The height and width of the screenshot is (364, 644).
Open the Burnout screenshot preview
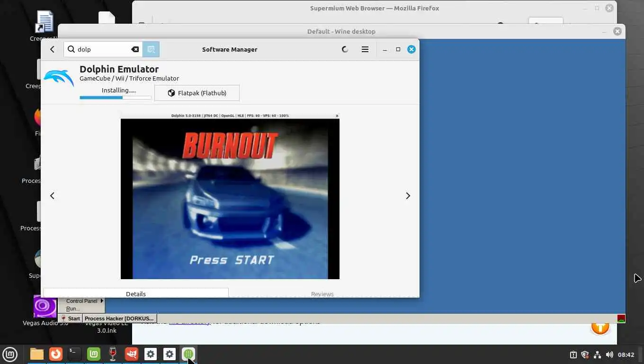click(230, 196)
